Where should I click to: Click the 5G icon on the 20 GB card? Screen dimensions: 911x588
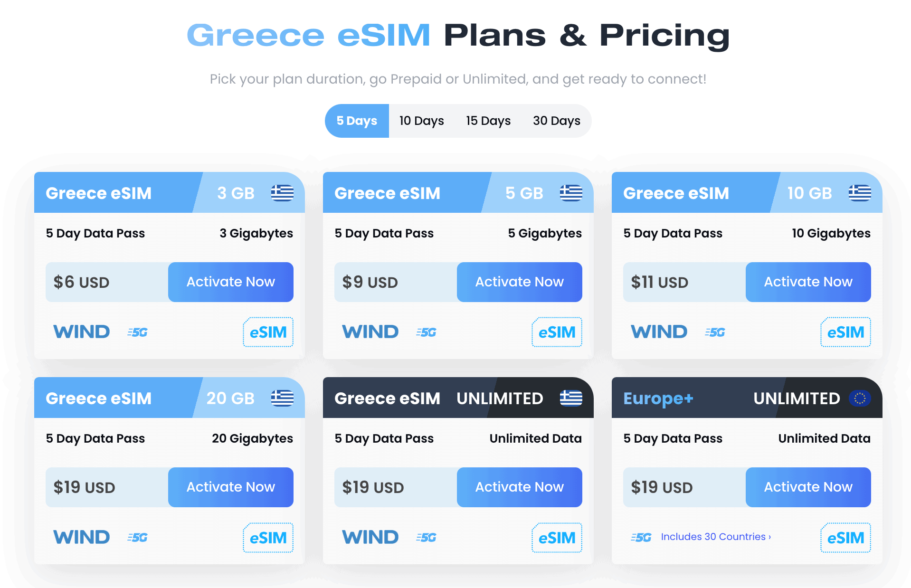coord(137,537)
